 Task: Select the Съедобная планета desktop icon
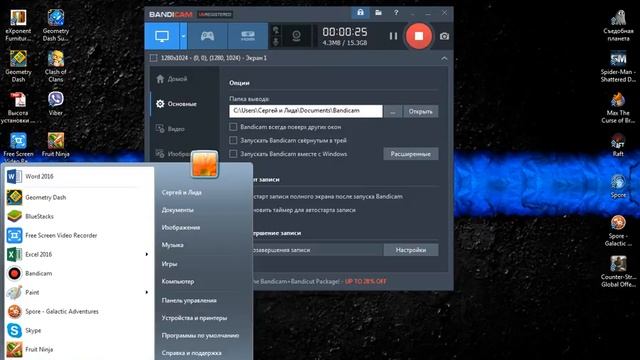pos(618,25)
